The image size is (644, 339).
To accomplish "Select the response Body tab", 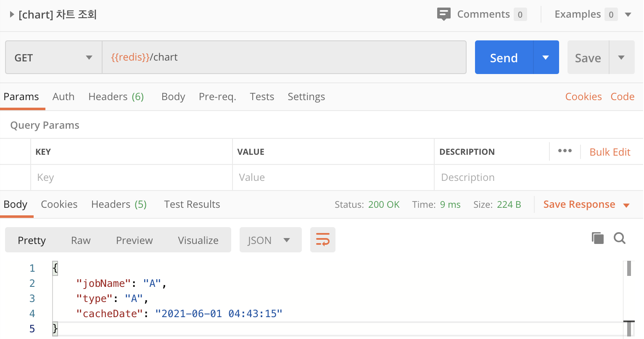I will pos(16,204).
